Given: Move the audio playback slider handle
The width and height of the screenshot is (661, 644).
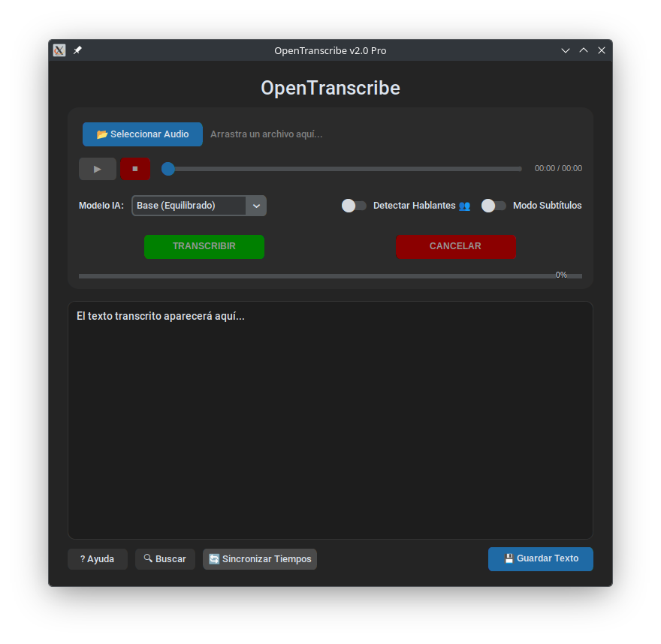Looking at the screenshot, I should point(168,169).
